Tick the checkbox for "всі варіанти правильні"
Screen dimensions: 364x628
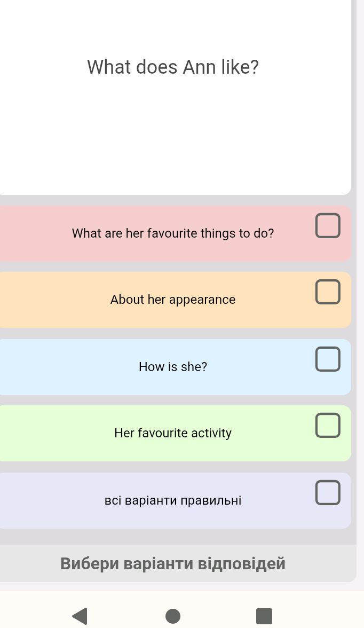pos(328,492)
